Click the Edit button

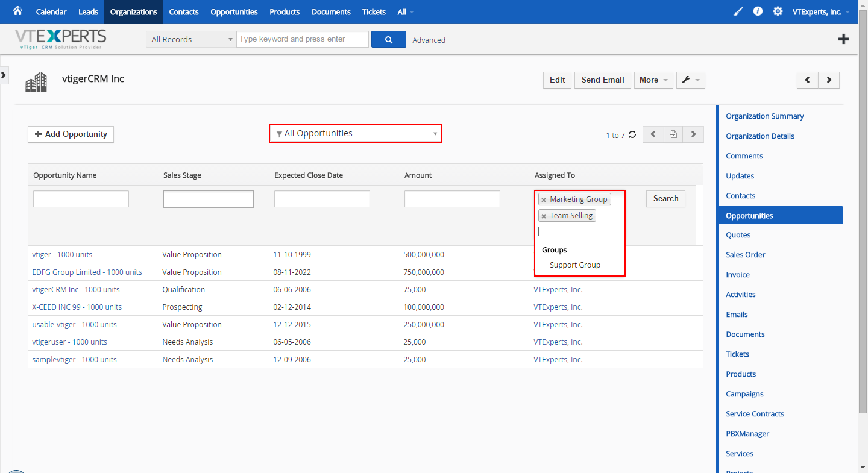(x=558, y=80)
